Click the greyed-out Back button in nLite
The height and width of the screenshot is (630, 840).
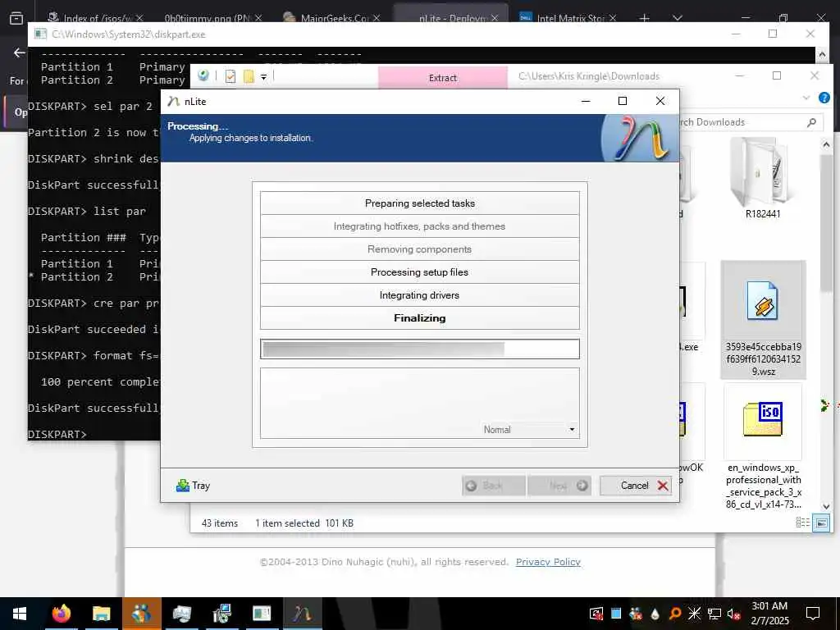[x=493, y=486]
